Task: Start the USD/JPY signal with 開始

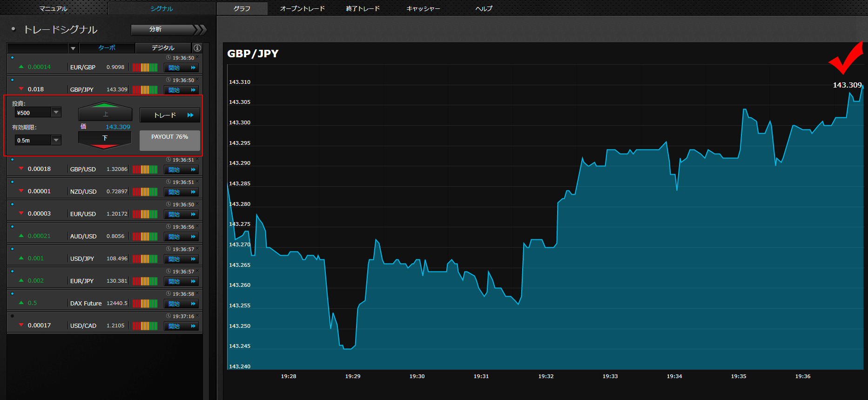Action: (x=182, y=259)
